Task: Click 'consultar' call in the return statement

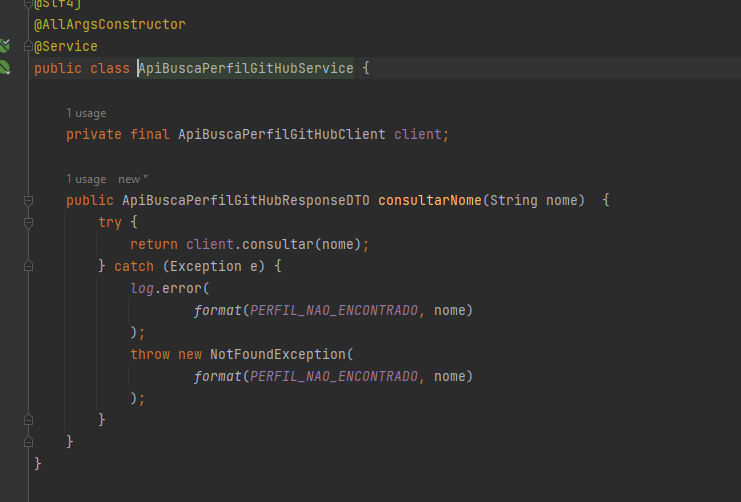Action: 278,244
